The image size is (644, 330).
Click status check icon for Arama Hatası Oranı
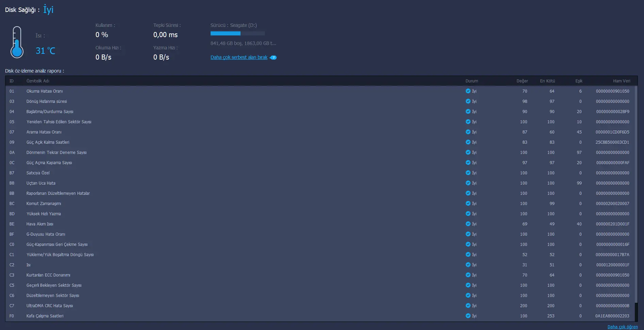pyautogui.click(x=468, y=132)
